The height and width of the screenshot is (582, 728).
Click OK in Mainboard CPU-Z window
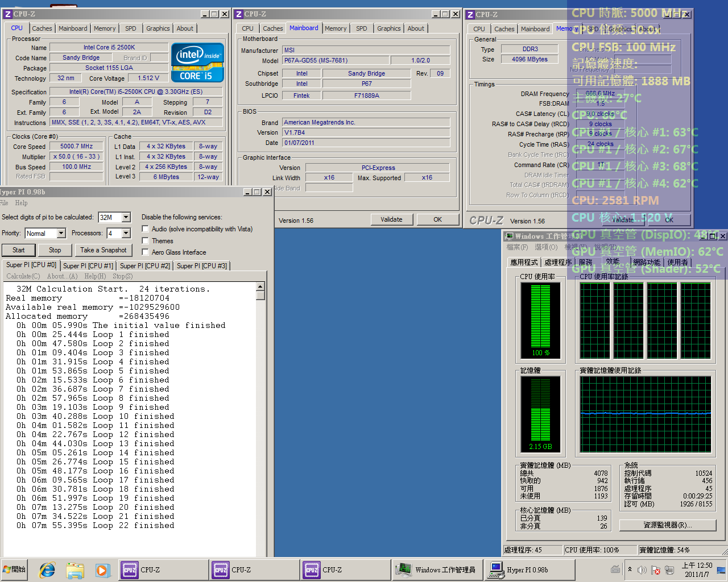[437, 219]
